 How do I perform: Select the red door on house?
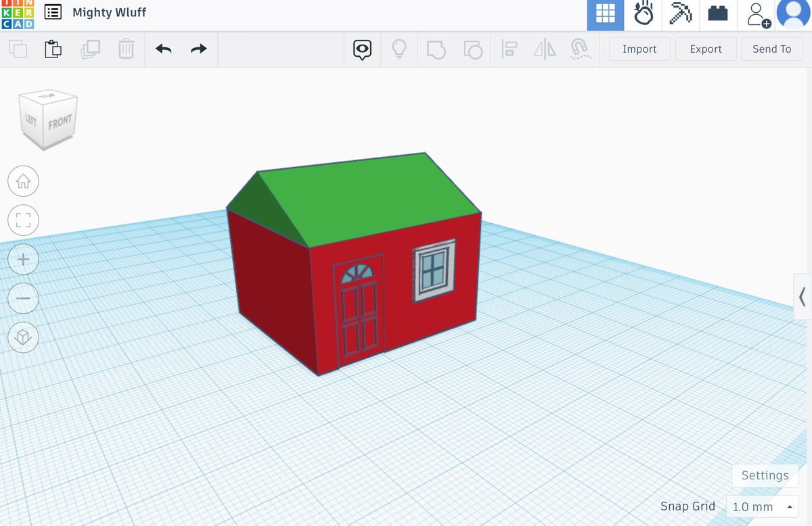point(359,310)
